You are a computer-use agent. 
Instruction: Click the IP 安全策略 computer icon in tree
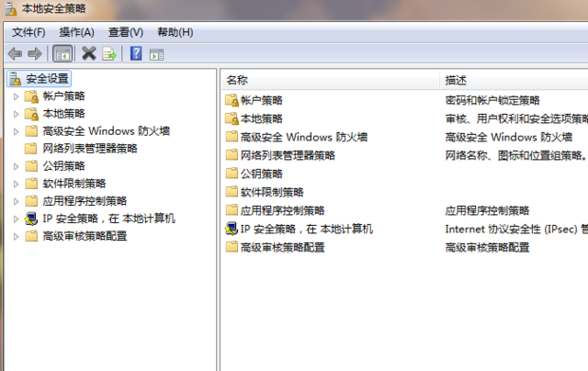31,218
